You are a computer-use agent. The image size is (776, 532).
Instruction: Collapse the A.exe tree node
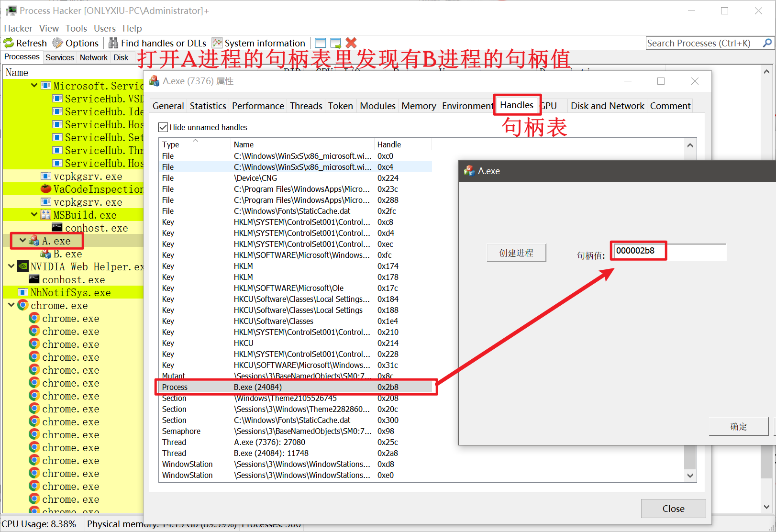click(x=22, y=241)
